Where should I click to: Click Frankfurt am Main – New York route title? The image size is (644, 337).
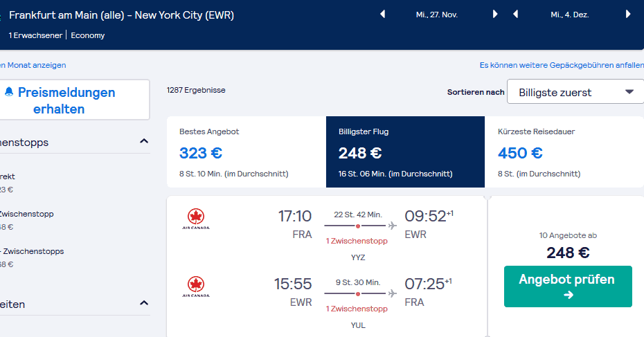coord(122,15)
